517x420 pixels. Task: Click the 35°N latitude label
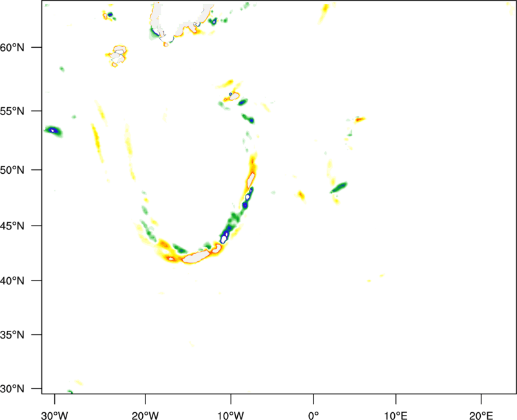[12, 335]
